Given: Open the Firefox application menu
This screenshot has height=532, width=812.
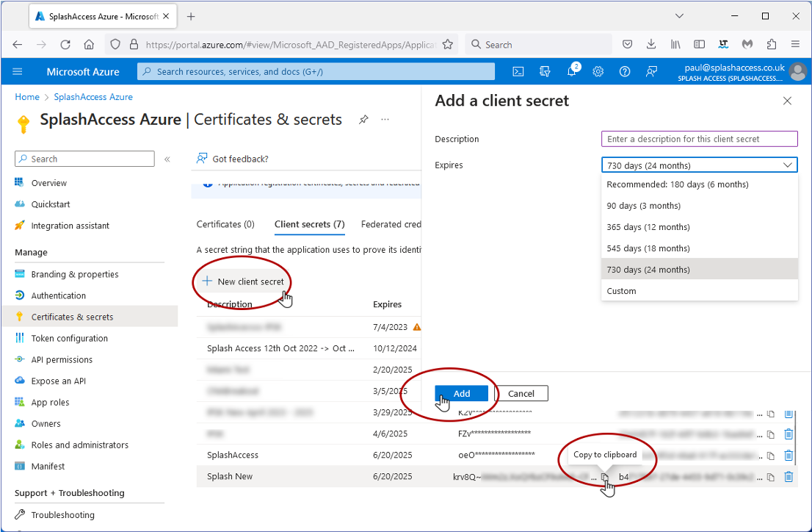Looking at the screenshot, I should click(x=795, y=45).
